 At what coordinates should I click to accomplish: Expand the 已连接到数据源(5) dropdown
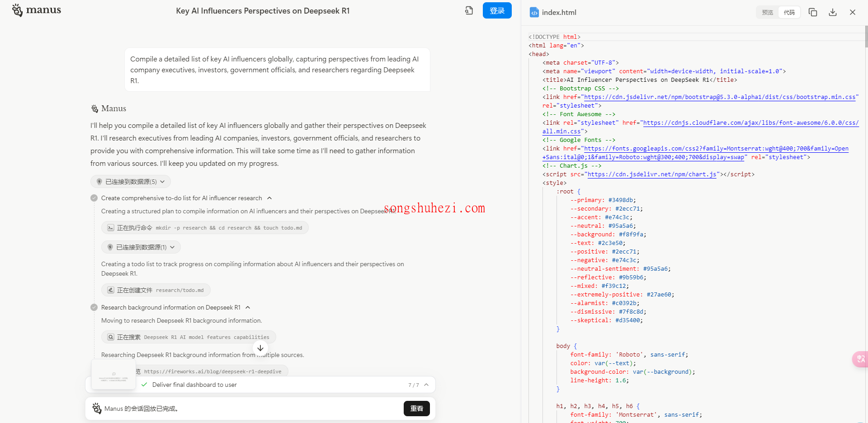coord(131,182)
